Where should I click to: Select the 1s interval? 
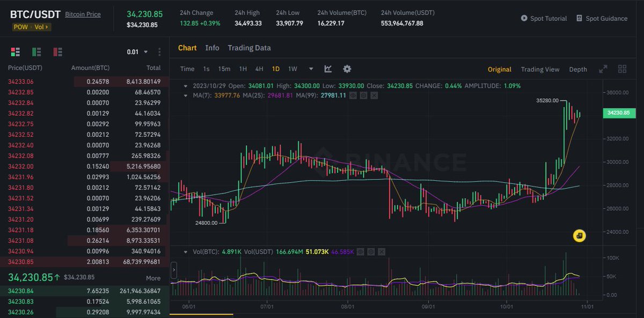click(x=206, y=69)
